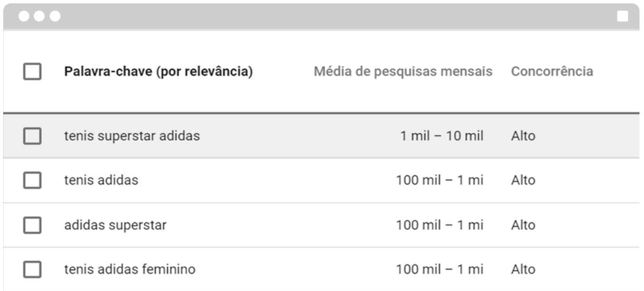Image resolution: width=644 pixels, height=291 pixels.
Task: Sort by 'Palavra-chave (por relevância)' column header
Action: click(158, 72)
